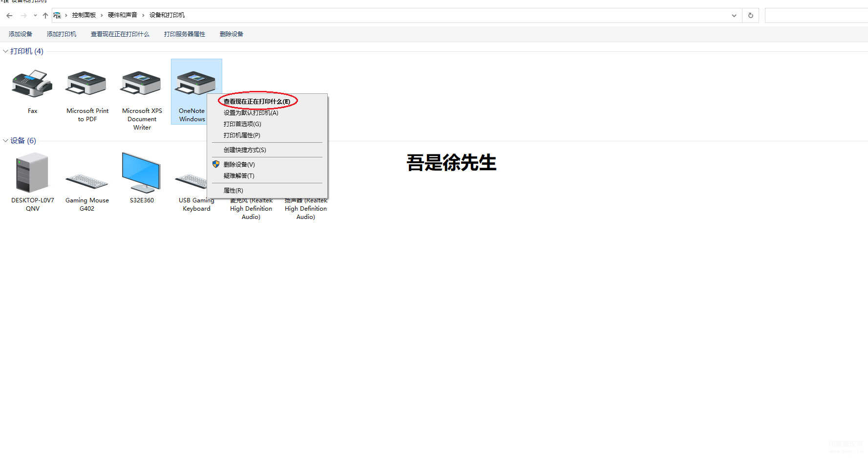868x458 pixels.
Task: Select the S32E360 monitor device
Action: coord(142,173)
